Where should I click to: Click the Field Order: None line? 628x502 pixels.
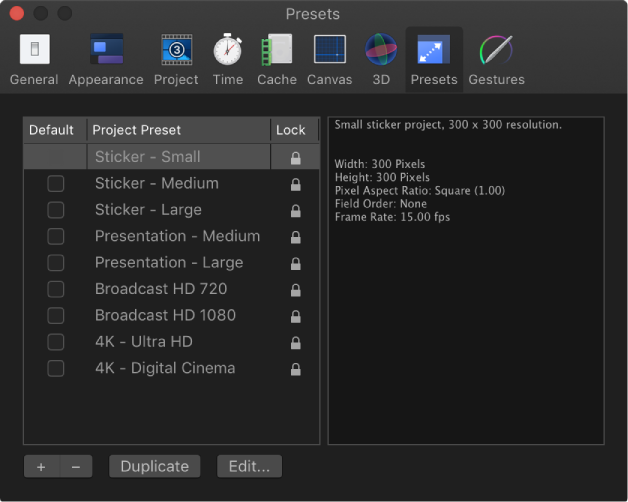[380, 204]
